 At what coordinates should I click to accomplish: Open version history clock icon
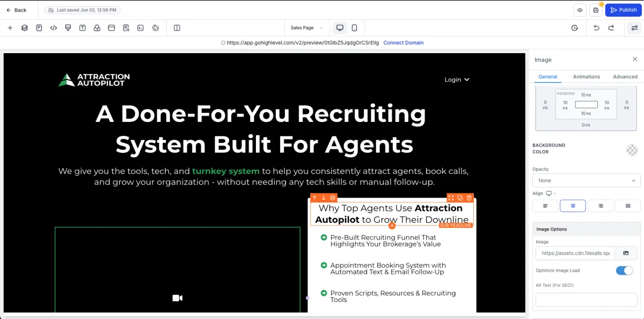575,28
